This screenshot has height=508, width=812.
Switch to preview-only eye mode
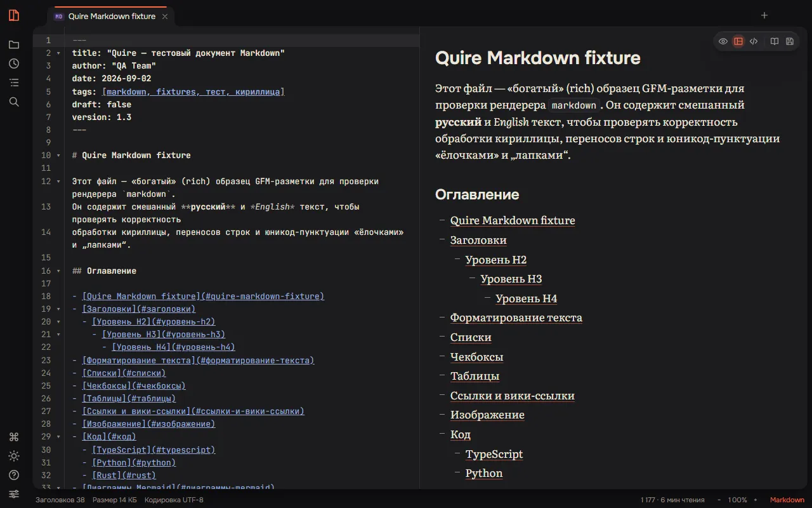tap(723, 41)
